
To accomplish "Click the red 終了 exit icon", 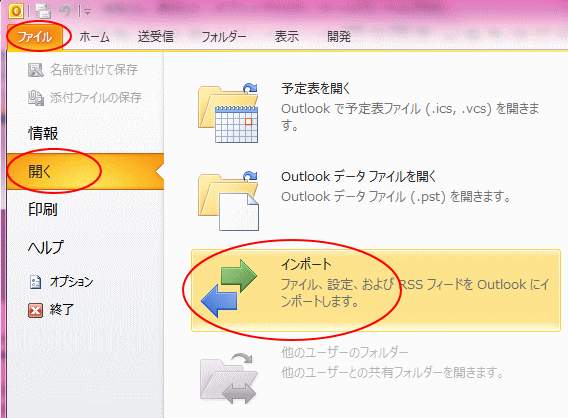I will click(x=36, y=310).
